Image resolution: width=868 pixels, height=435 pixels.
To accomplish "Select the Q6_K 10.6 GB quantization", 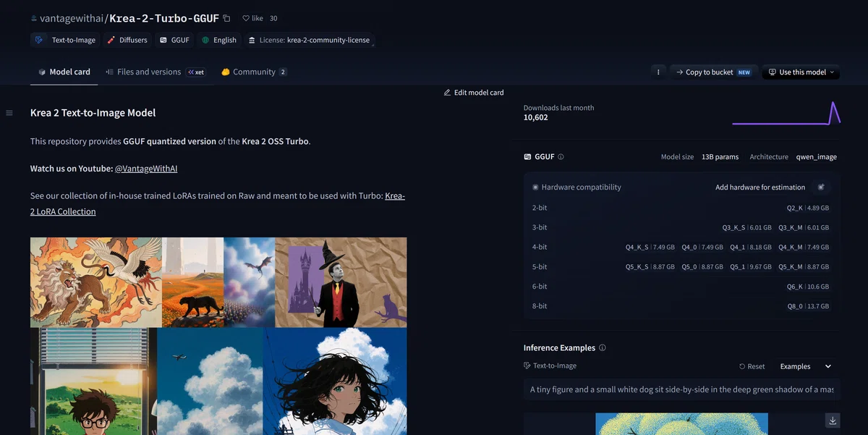I will click(x=808, y=287).
